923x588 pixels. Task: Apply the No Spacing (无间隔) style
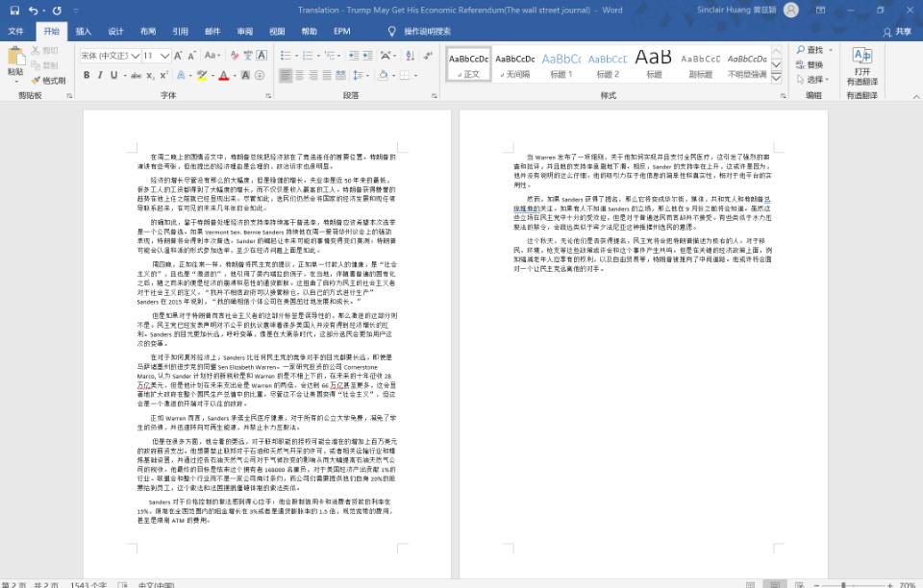[515, 63]
